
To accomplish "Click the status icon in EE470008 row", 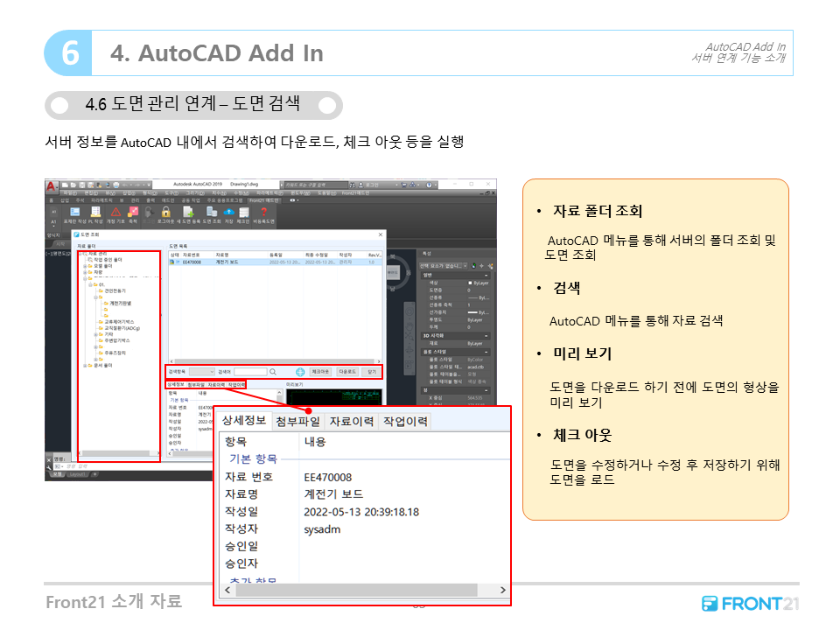I will [172, 262].
